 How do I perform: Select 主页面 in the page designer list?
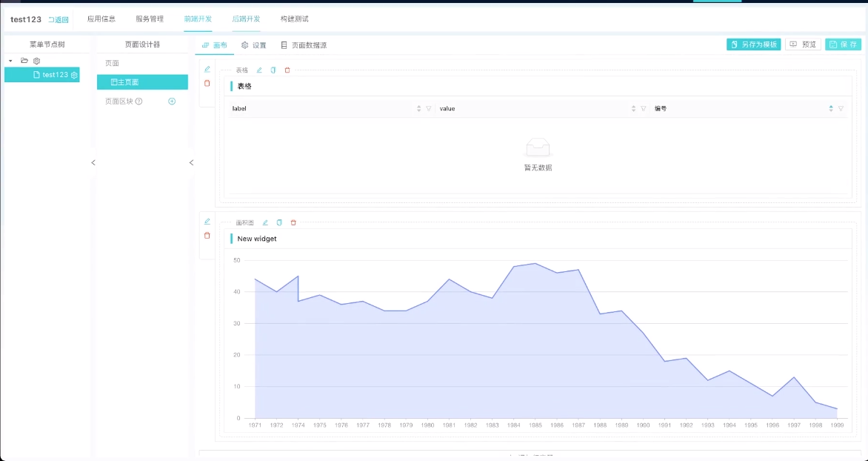pos(141,82)
